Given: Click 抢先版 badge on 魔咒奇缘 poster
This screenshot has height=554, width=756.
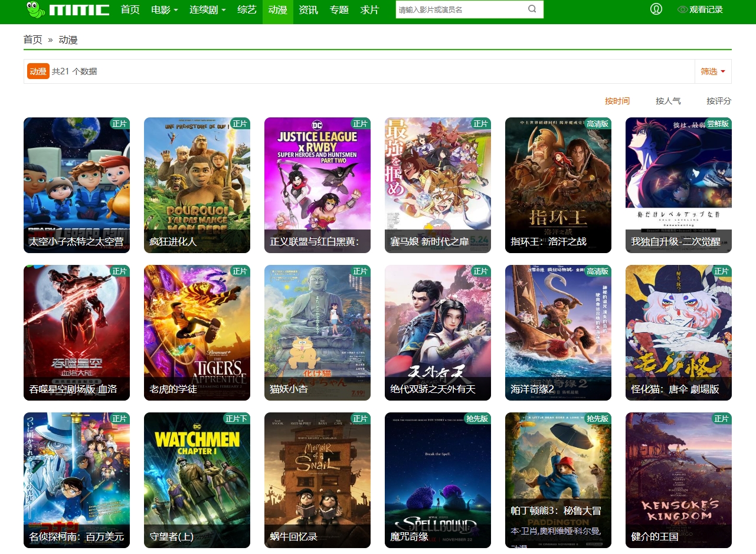Looking at the screenshot, I should 477,418.
